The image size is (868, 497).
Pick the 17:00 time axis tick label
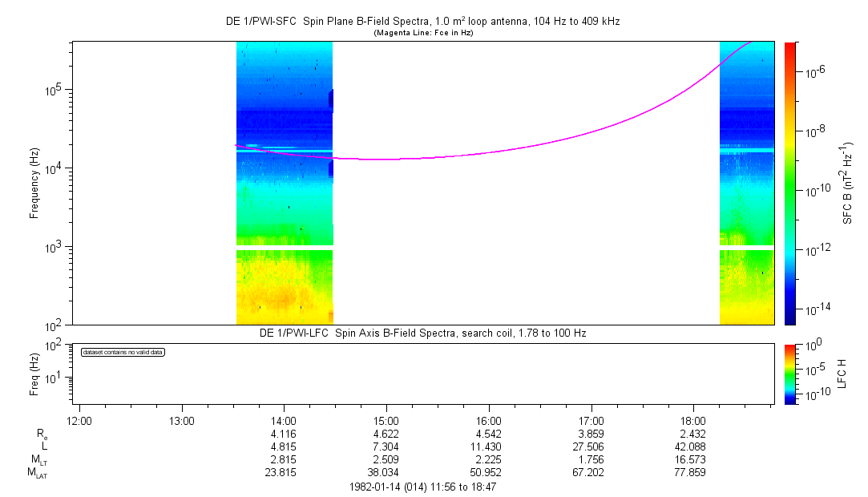(591, 420)
